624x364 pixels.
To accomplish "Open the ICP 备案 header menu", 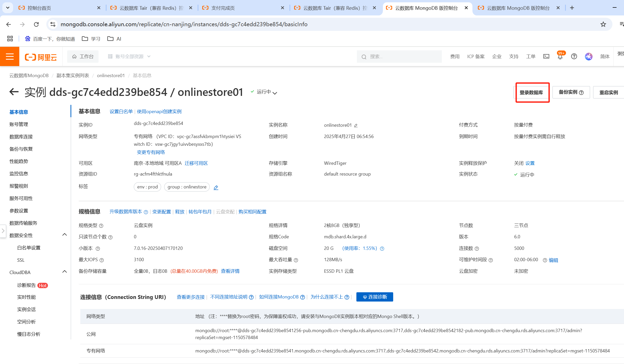I will click(476, 57).
